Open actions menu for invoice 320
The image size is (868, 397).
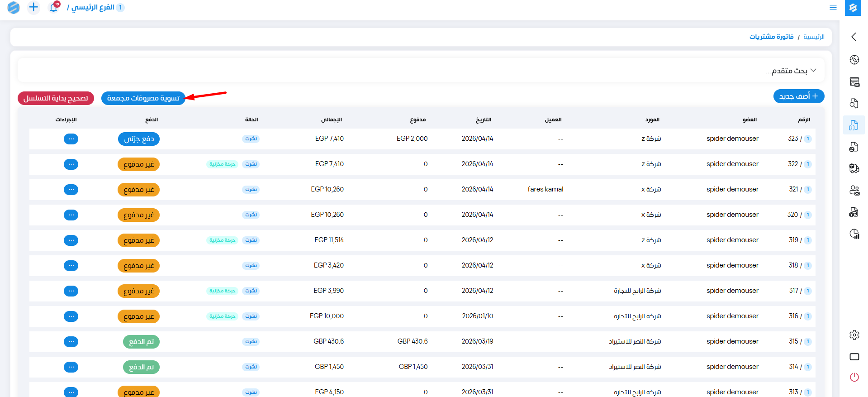[71, 215]
